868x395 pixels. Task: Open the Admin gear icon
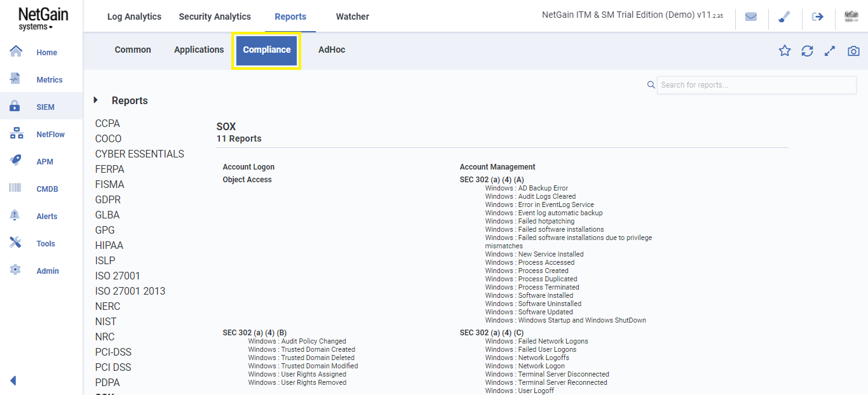[x=16, y=270]
